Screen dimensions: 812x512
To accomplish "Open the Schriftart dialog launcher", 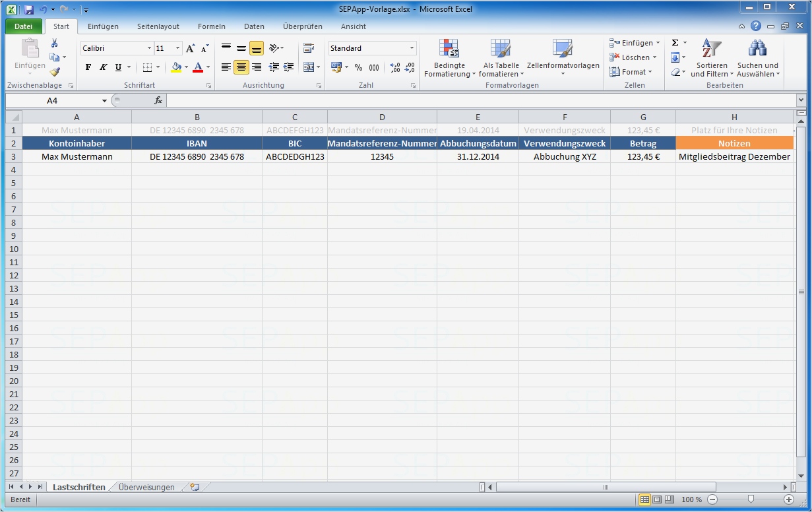I will pyautogui.click(x=209, y=86).
